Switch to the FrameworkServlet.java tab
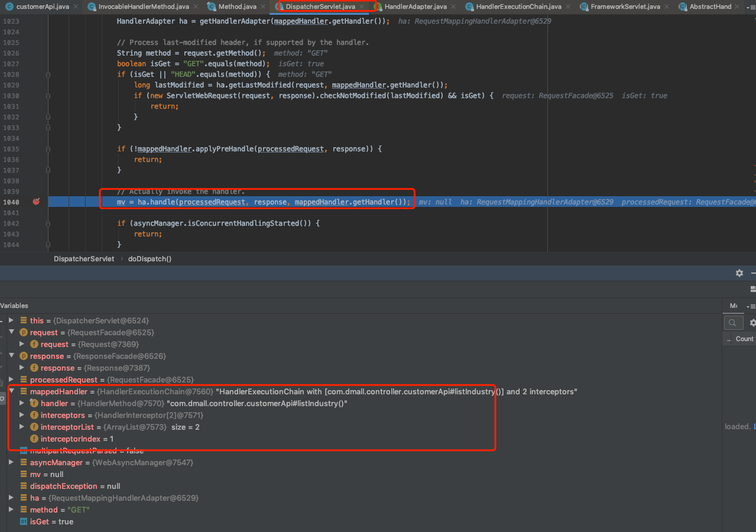The height and width of the screenshot is (532, 756). coord(624,7)
